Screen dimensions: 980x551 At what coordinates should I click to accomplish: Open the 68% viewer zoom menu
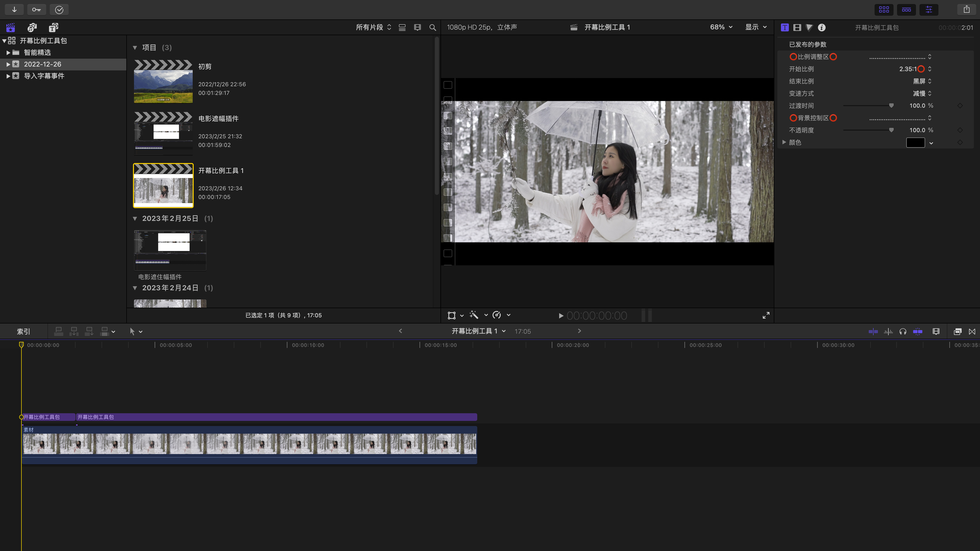pyautogui.click(x=721, y=27)
